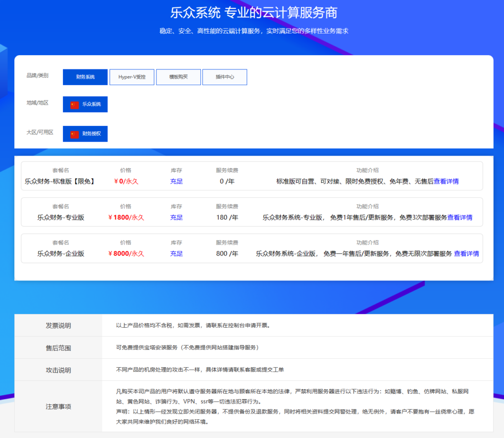The width and height of the screenshot is (504, 438).
Task: Click 充足 stock status of 专业版 row
Action: point(177,218)
